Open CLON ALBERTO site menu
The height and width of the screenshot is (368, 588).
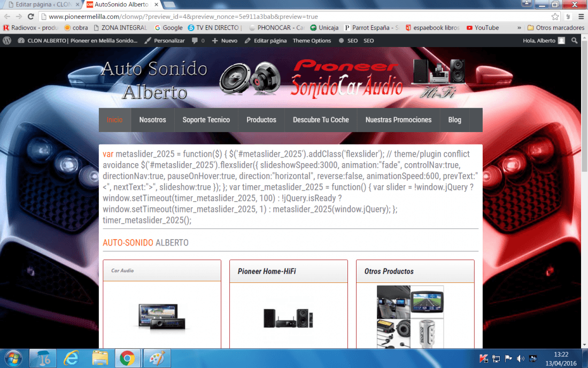click(78, 41)
